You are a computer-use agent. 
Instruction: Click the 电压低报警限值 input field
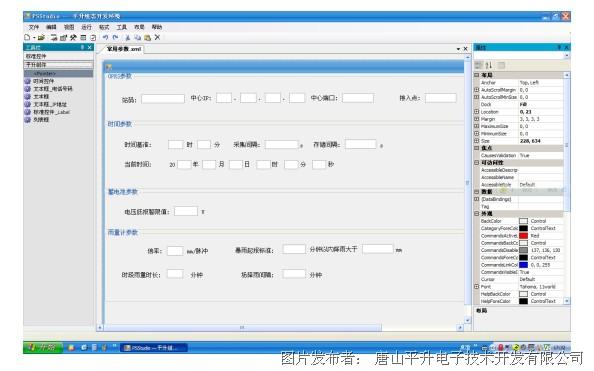click(186, 211)
